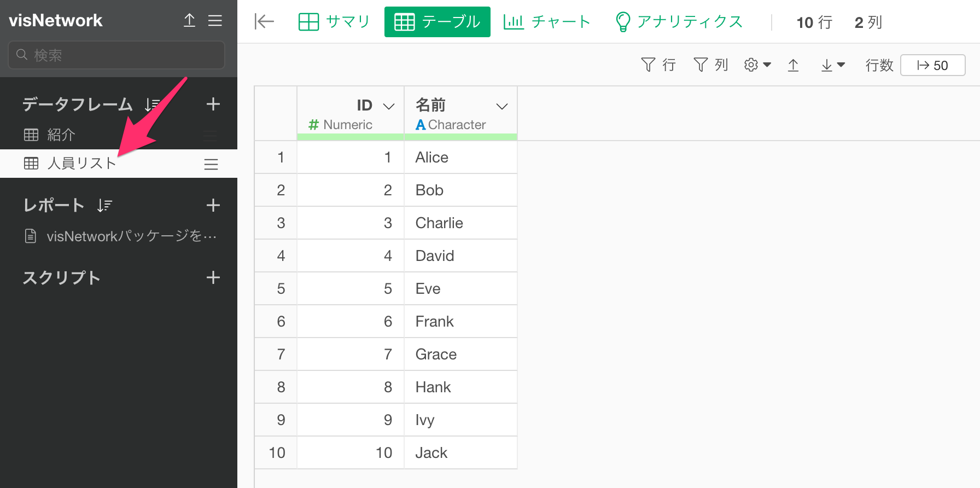Open the 名前 column header dropdown

(501, 106)
